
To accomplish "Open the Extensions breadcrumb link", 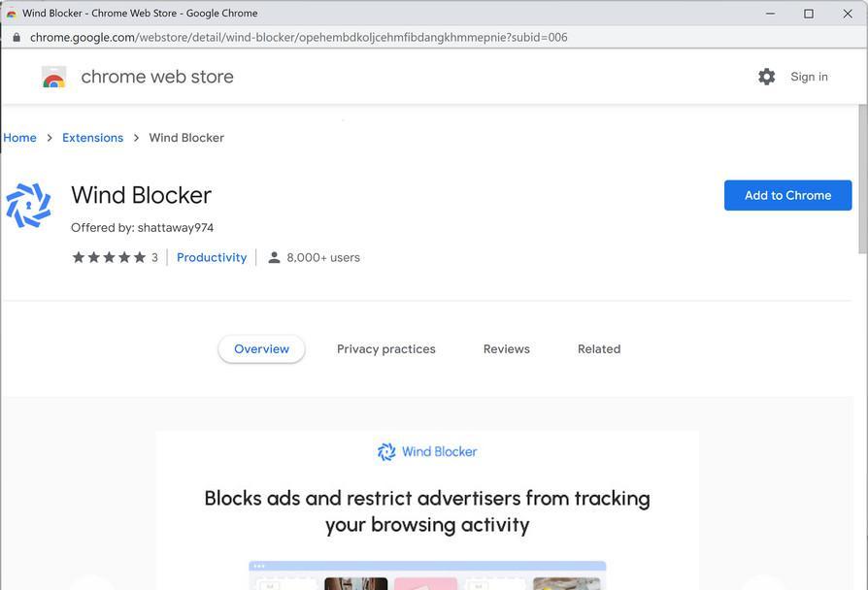I will pyautogui.click(x=92, y=138).
